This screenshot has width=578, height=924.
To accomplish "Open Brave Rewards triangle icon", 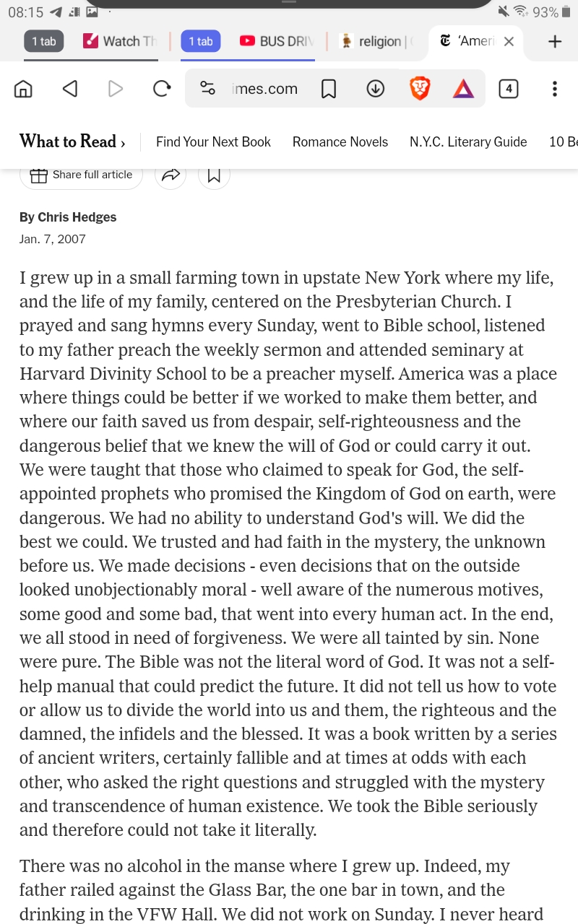I will [x=463, y=89].
